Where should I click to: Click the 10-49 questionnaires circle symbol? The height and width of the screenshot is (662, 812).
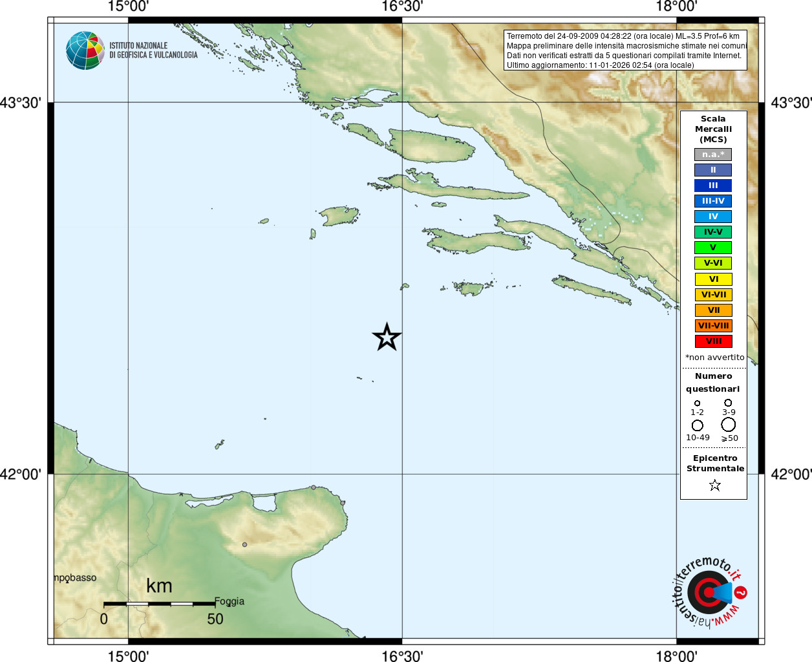[698, 425]
